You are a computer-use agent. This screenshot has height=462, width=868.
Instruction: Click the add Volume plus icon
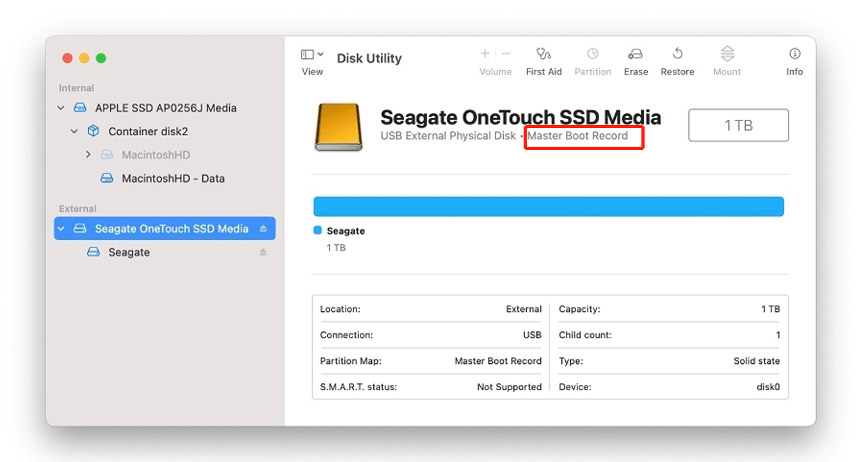tap(485, 54)
